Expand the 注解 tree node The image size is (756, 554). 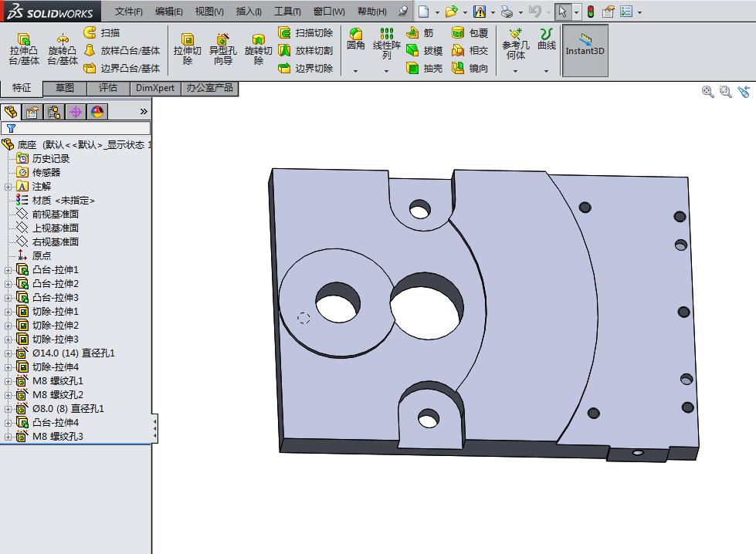pyautogui.click(x=8, y=187)
